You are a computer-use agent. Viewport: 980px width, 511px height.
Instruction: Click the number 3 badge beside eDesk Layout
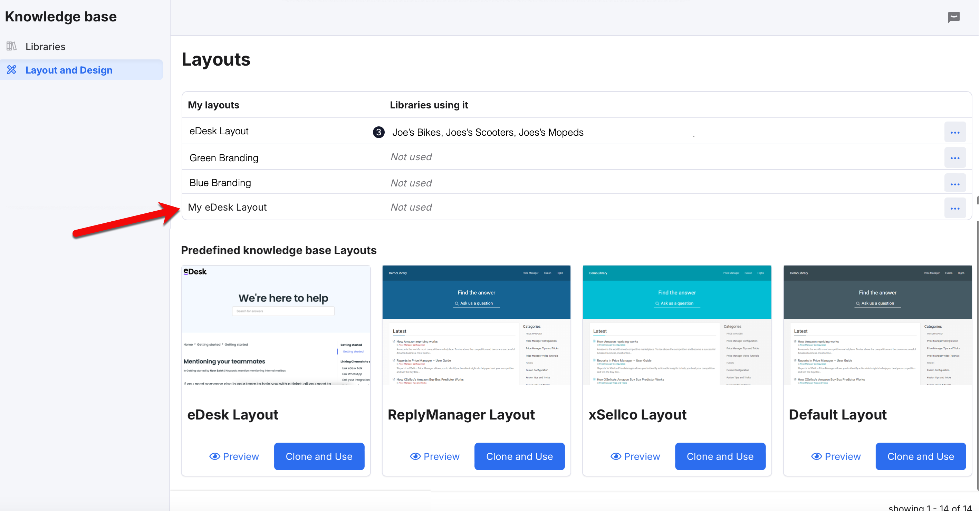(x=378, y=132)
